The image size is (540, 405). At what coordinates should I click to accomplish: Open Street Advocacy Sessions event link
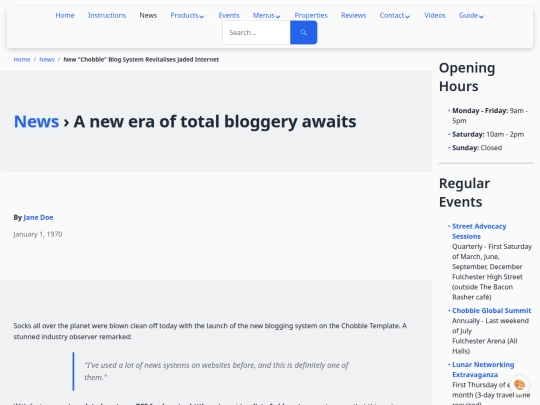click(x=479, y=231)
